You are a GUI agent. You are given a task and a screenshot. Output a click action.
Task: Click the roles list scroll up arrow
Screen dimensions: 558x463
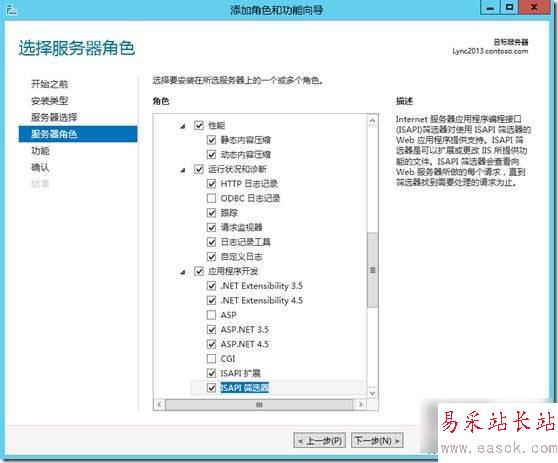pyautogui.click(x=373, y=121)
